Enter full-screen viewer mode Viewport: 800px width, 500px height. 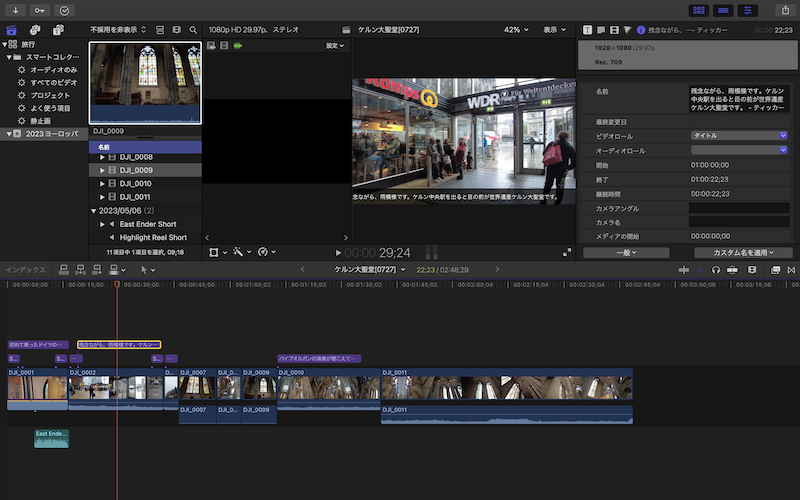[567, 253]
